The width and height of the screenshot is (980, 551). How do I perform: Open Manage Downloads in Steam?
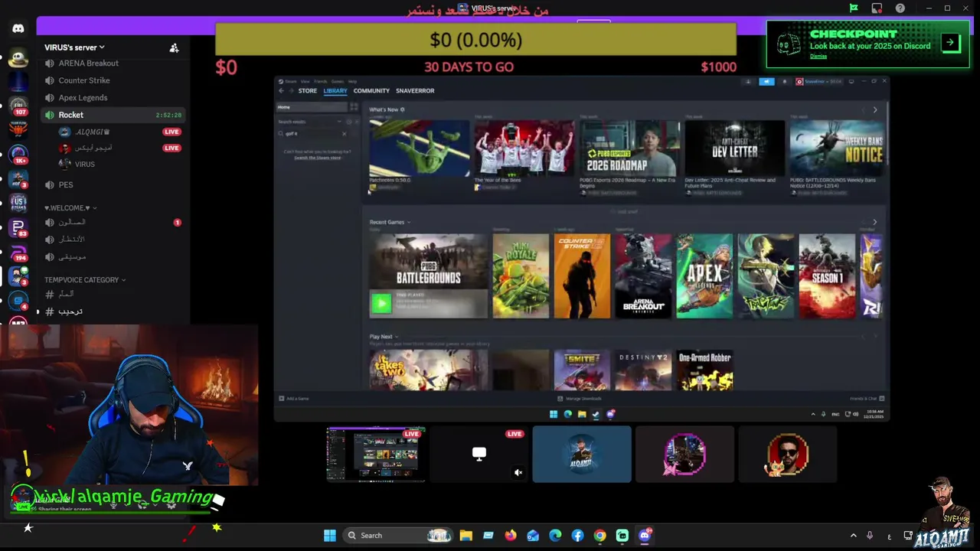pyautogui.click(x=579, y=399)
